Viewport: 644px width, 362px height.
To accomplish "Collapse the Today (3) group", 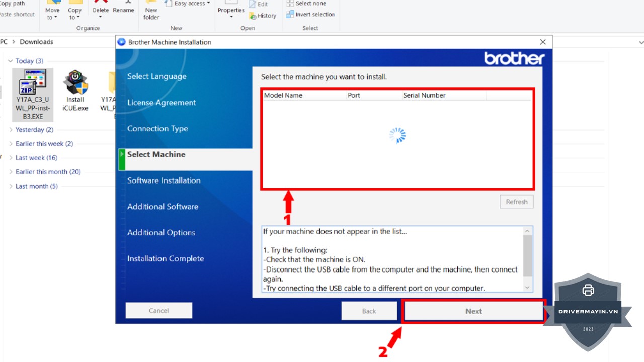I will (x=11, y=61).
